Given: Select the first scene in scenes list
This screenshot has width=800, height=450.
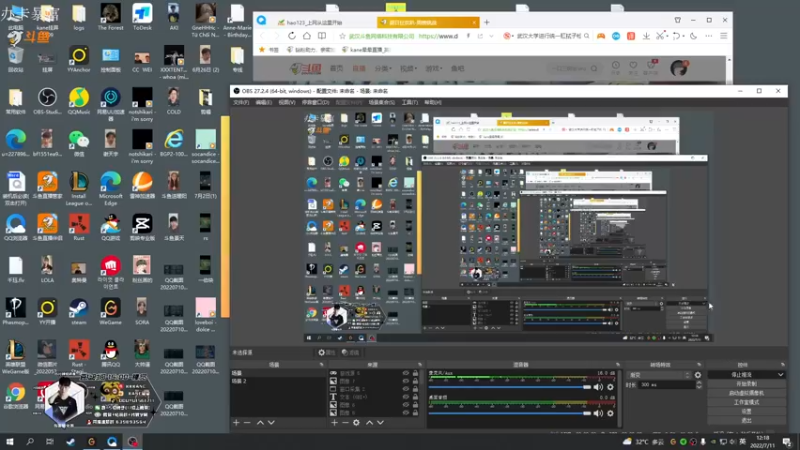Looking at the screenshot, I should 277,373.
